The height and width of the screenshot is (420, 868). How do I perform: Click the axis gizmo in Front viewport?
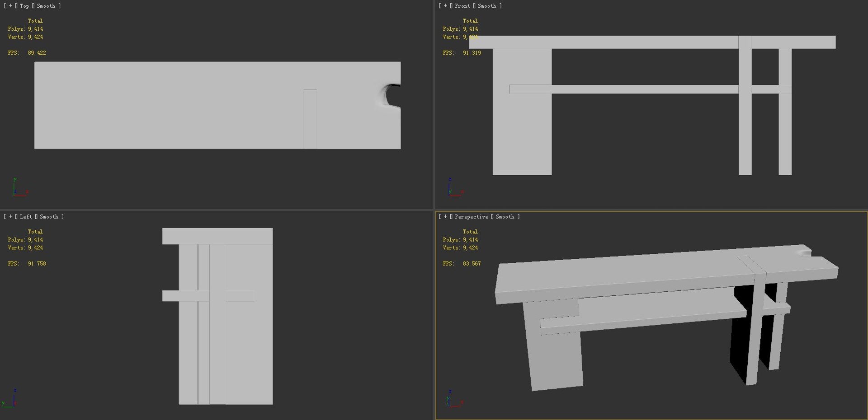(x=455, y=187)
